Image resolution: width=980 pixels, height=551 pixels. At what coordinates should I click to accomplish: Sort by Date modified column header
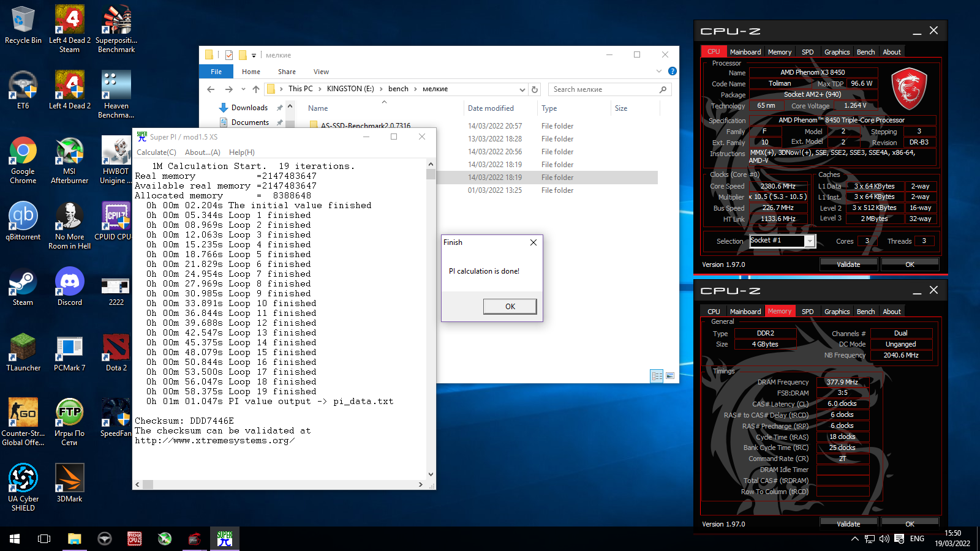(491, 108)
